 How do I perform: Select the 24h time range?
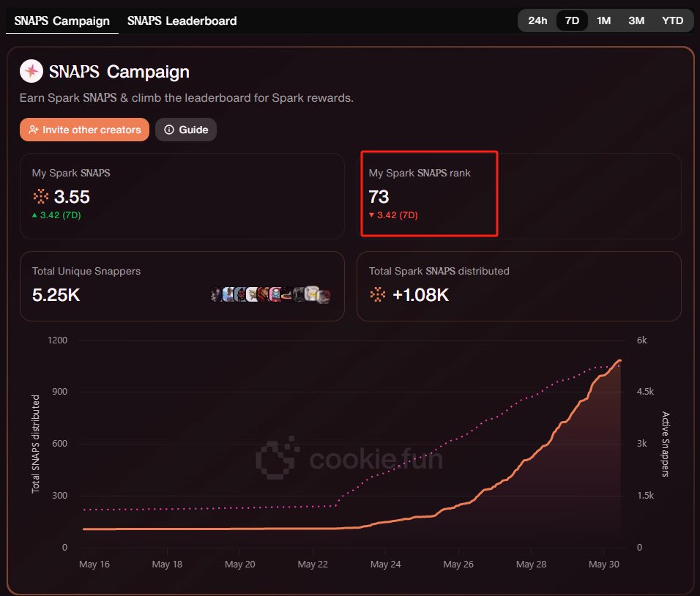(537, 21)
